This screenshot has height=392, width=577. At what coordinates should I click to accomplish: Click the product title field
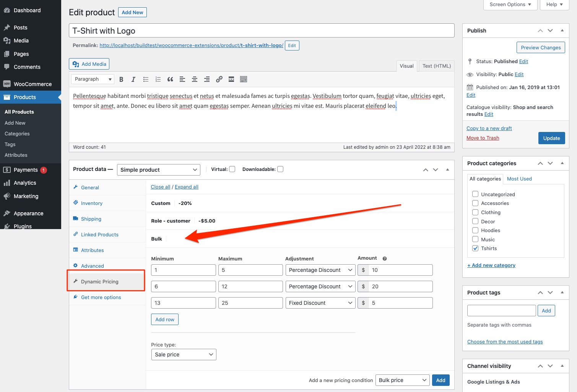[x=262, y=31]
